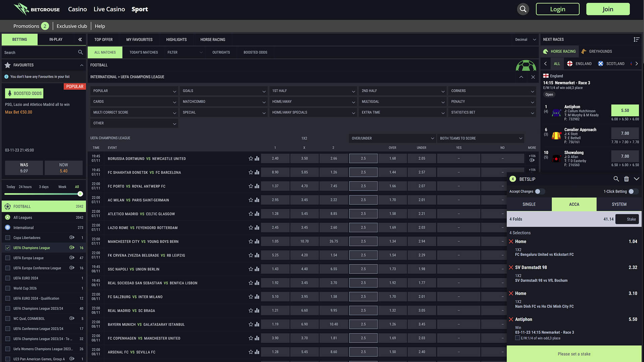Viewport: 644px width, 362px height.
Task: Switch betslip to Single tab
Action: (x=529, y=204)
